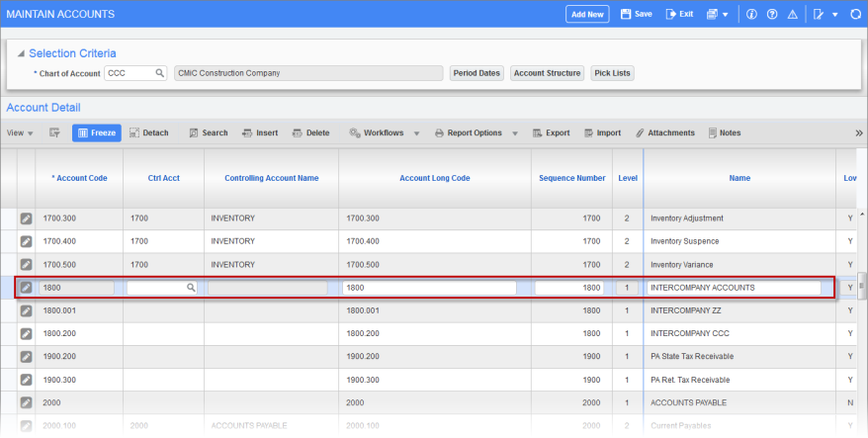868x438 pixels.
Task: Expand the dropdown arrow next to the edit page icon
Action: [x=834, y=15]
